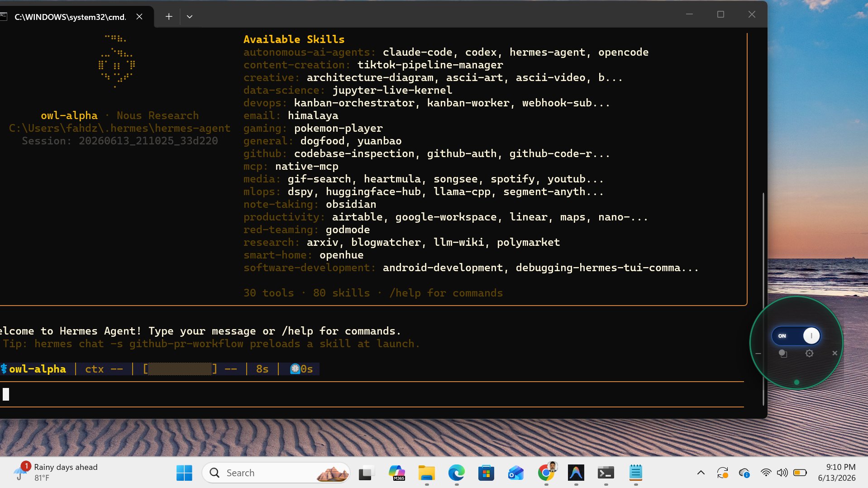
Task: Minimize the circular widget with dash
Action: point(758,354)
